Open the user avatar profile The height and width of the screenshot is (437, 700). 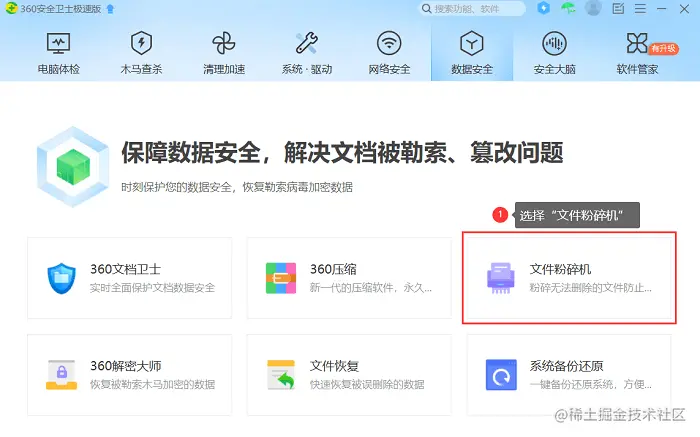[x=593, y=8]
